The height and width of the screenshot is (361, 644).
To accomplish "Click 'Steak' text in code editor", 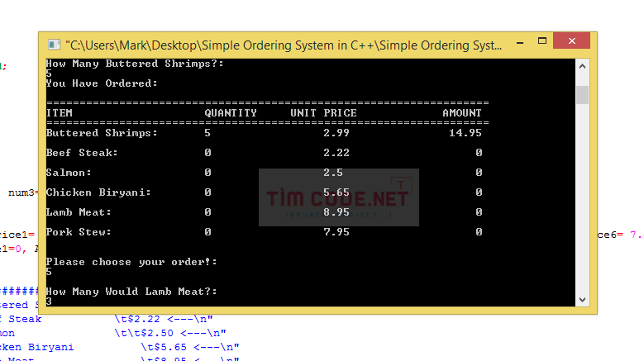I will coord(25,319).
